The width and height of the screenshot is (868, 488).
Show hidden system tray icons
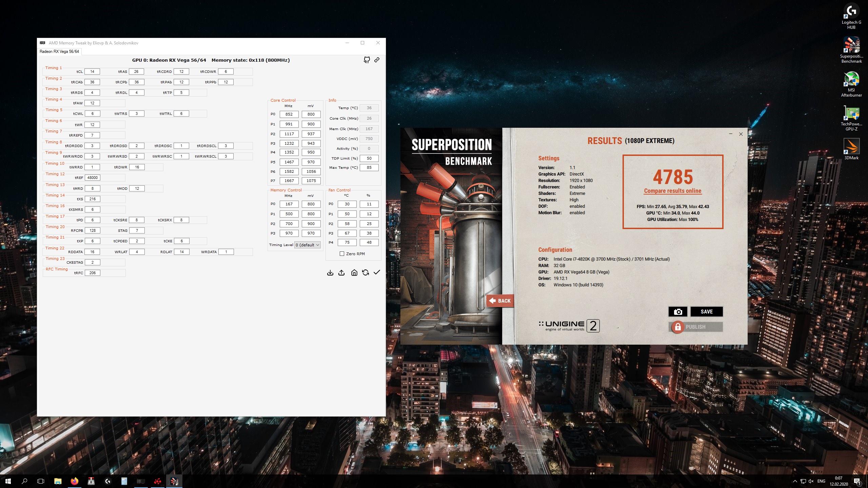[x=795, y=481]
